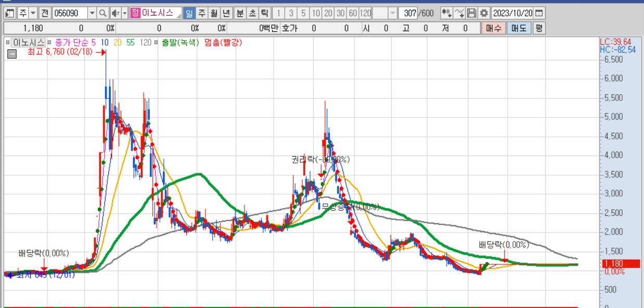Click the 매수 buy button
This screenshot has height=308, width=644.
(x=493, y=28)
